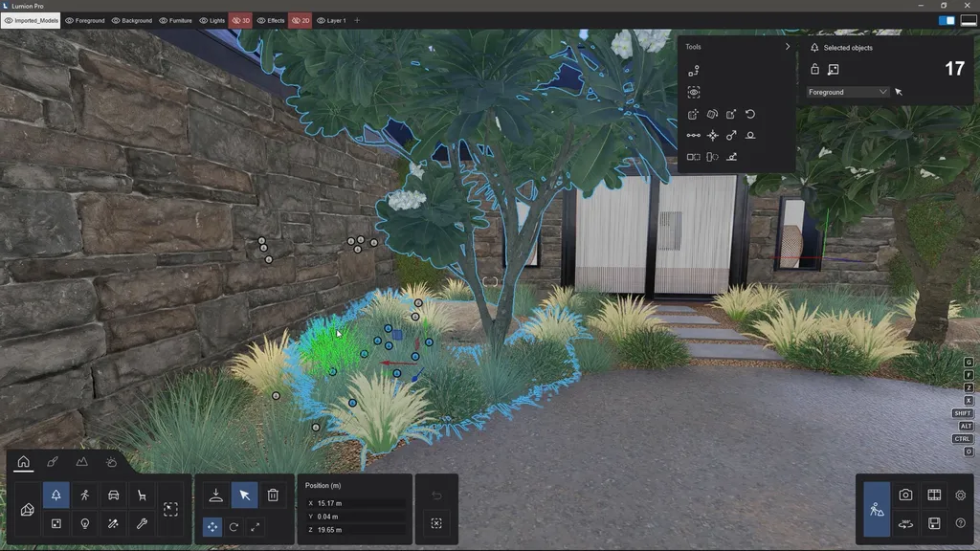This screenshot has width=980, height=551.
Task: Click the unlock padlock icon in Selected objects
Action: 814,69
